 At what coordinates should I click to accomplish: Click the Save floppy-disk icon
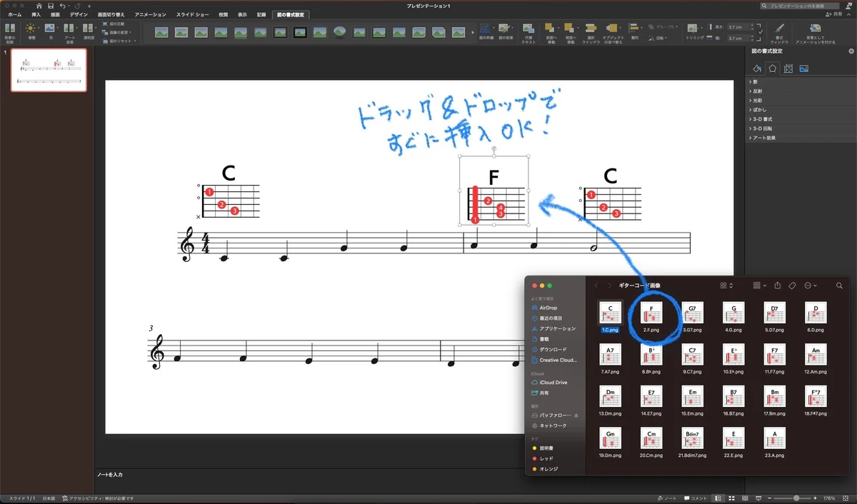[51, 5]
